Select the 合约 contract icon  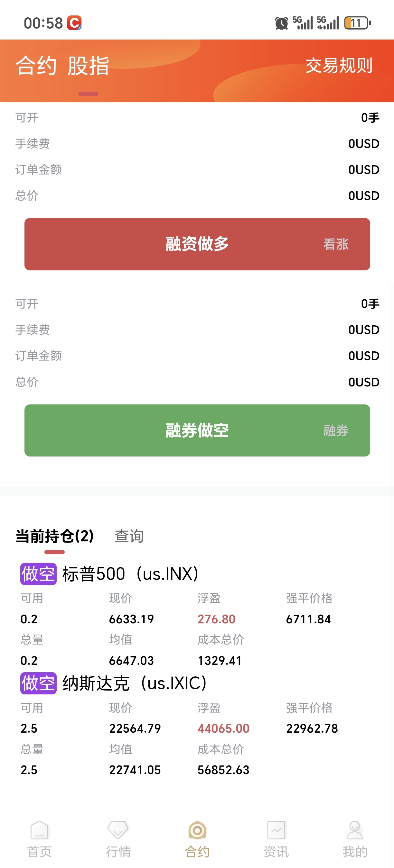coord(197,830)
